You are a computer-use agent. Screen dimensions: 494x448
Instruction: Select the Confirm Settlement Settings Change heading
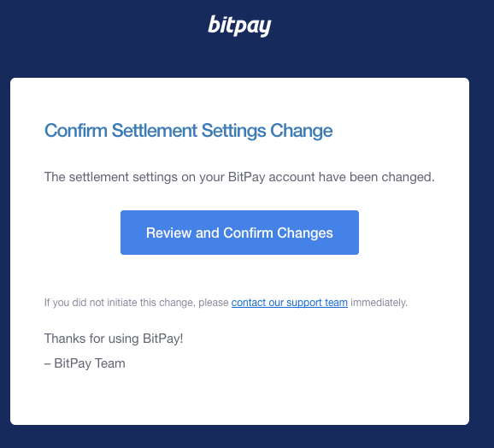coord(188,131)
